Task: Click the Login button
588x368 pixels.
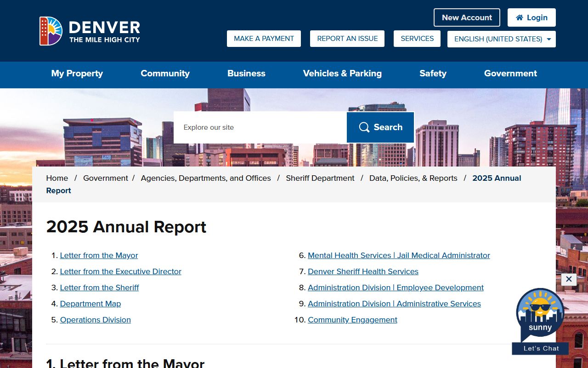Action: (x=531, y=17)
